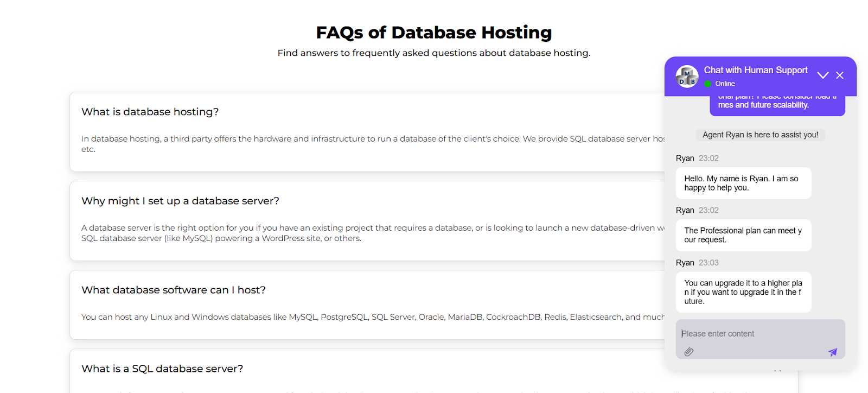Focus the "Please enter content" message box
Image resolution: width=868 pixels, height=393 pixels.
coord(759,334)
